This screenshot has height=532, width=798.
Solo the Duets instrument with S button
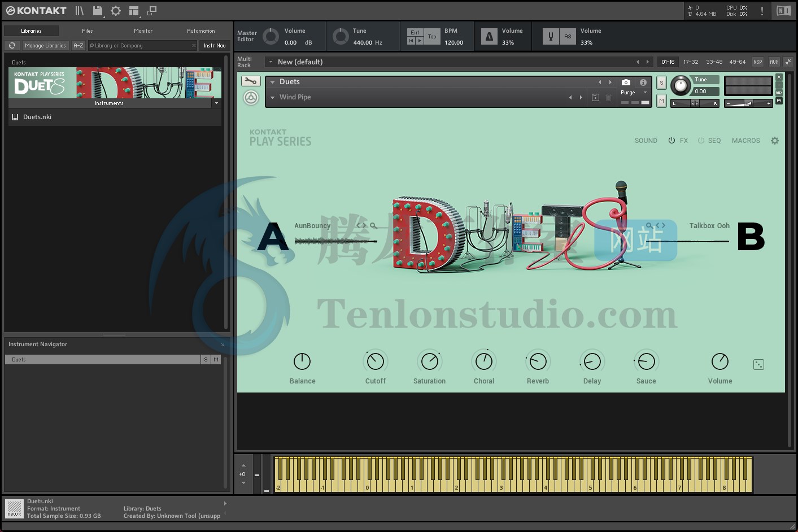coord(662,83)
